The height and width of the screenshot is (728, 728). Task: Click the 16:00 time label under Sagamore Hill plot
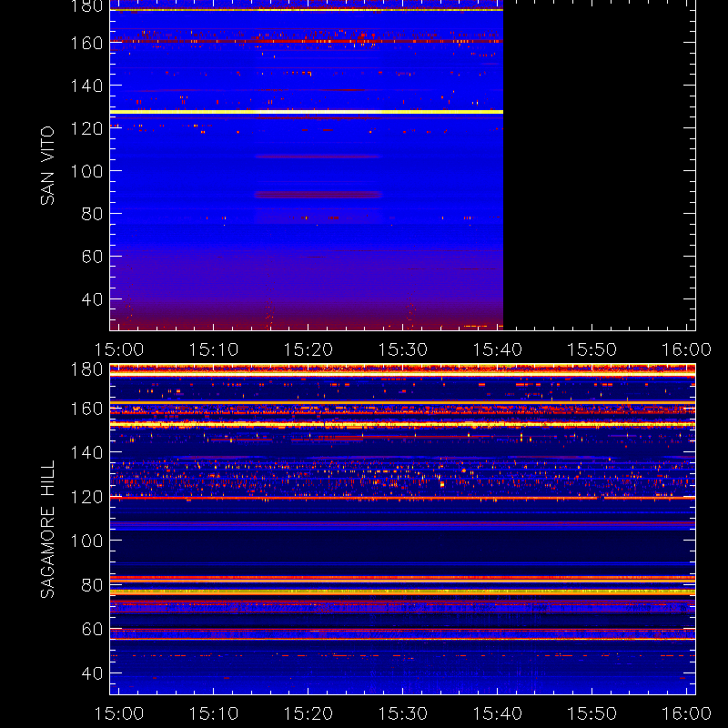click(686, 713)
